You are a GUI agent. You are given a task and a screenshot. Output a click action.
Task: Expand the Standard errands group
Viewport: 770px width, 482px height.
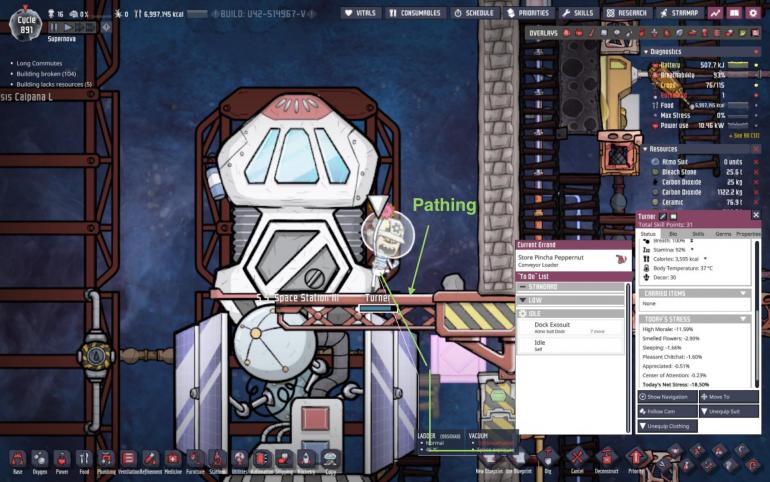click(x=570, y=287)
